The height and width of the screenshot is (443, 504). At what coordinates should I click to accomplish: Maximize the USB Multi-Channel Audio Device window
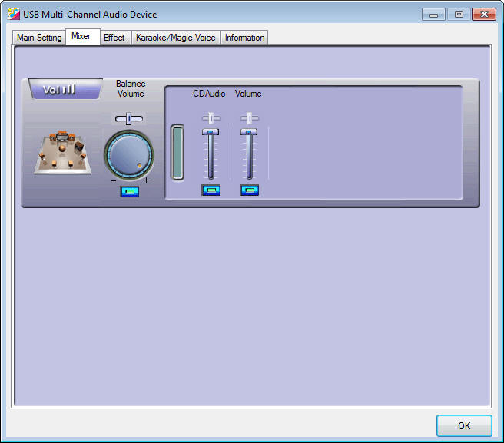[x=459, y=15]
